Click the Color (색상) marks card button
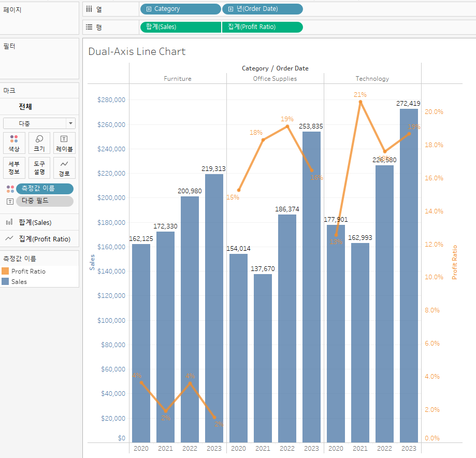The image size is (476, 458). (x=14, y=143)
